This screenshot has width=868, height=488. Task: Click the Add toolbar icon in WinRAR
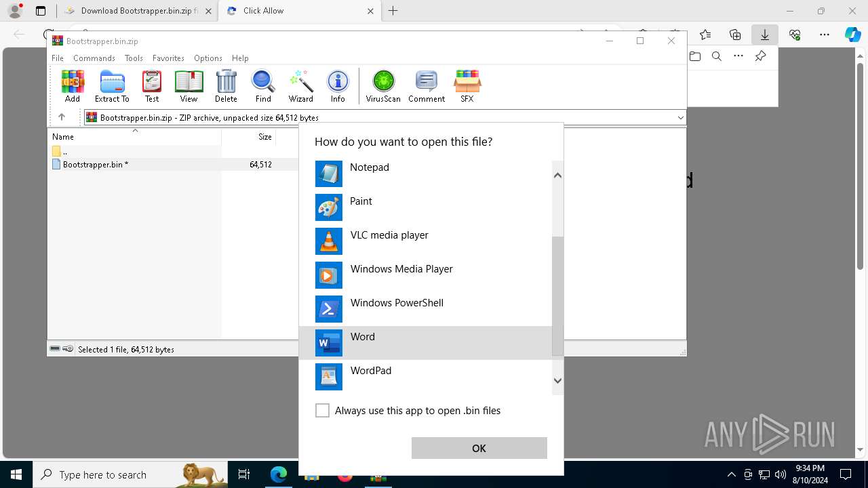[73, 86]
